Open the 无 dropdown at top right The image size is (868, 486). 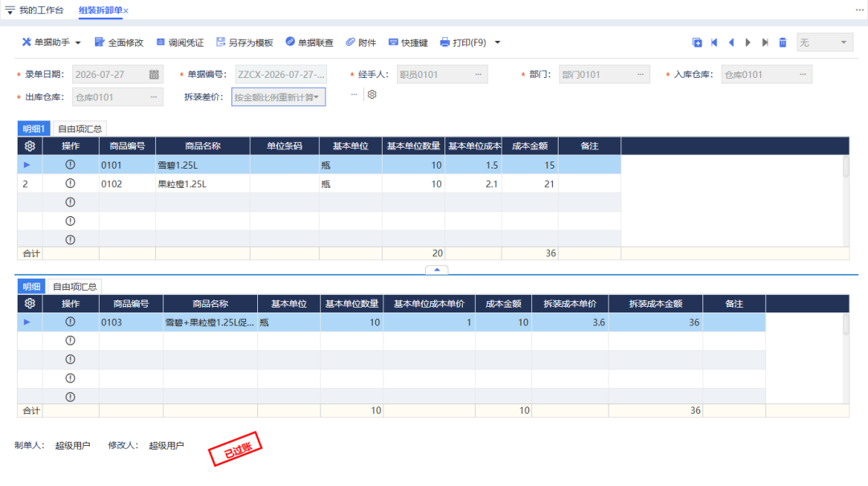point(825,43)
